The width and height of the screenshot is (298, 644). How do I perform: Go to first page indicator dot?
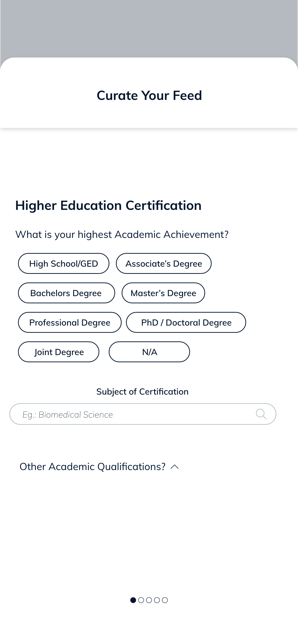pos(133,600)
